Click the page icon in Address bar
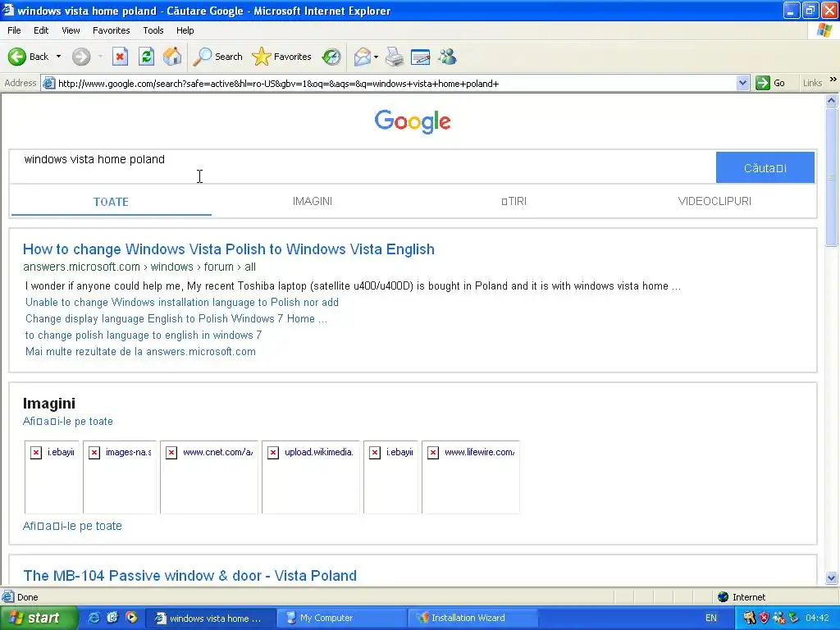The height and width of the screenshot is (630, 840). [x=48, y=83]
